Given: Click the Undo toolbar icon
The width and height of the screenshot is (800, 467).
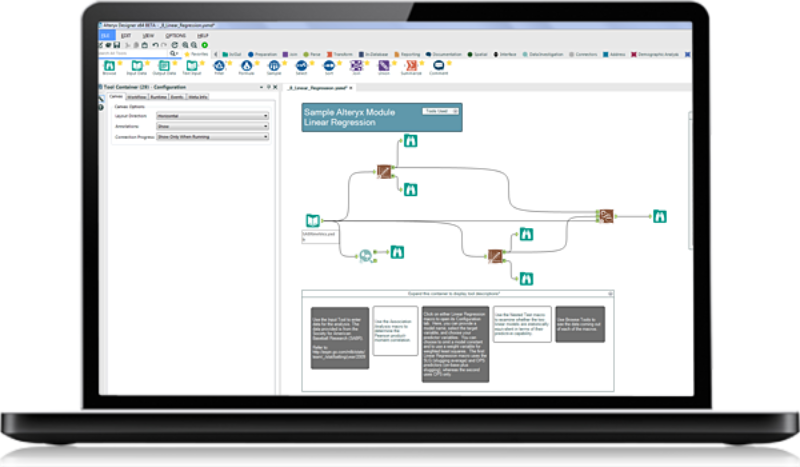Looking at the screenshot, I should (x=155, y=45).
